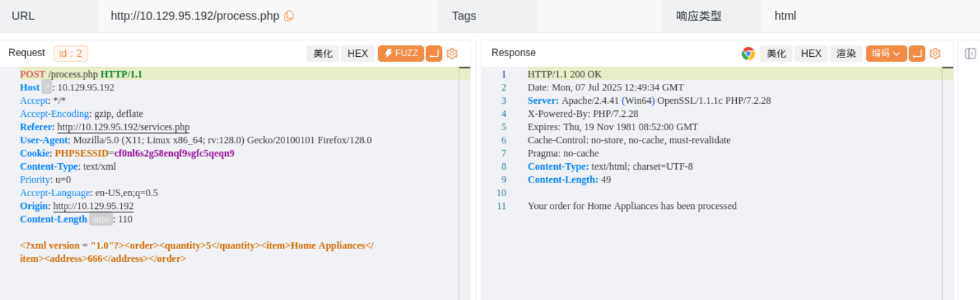Click the response Date header line
The height and width of the screenshot is (300, 980).
(x=606, y=87)
